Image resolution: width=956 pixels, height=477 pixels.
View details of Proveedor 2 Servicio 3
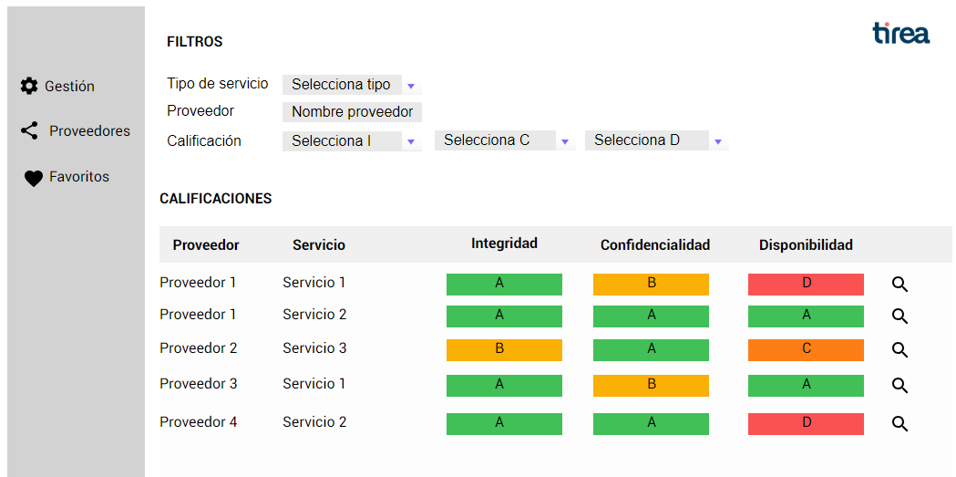900,350
